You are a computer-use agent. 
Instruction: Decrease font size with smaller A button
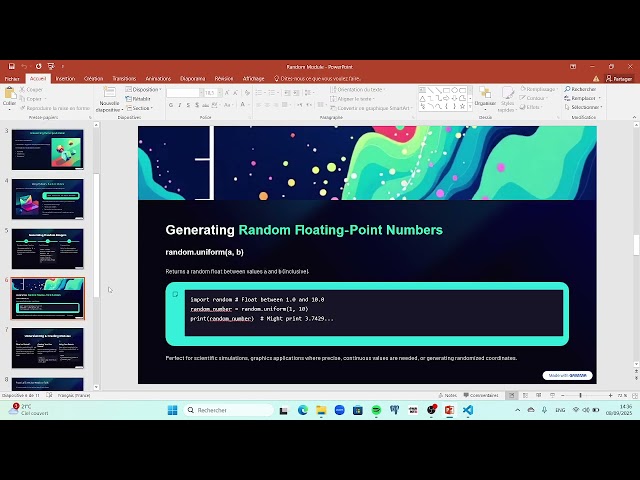point(235,93)
